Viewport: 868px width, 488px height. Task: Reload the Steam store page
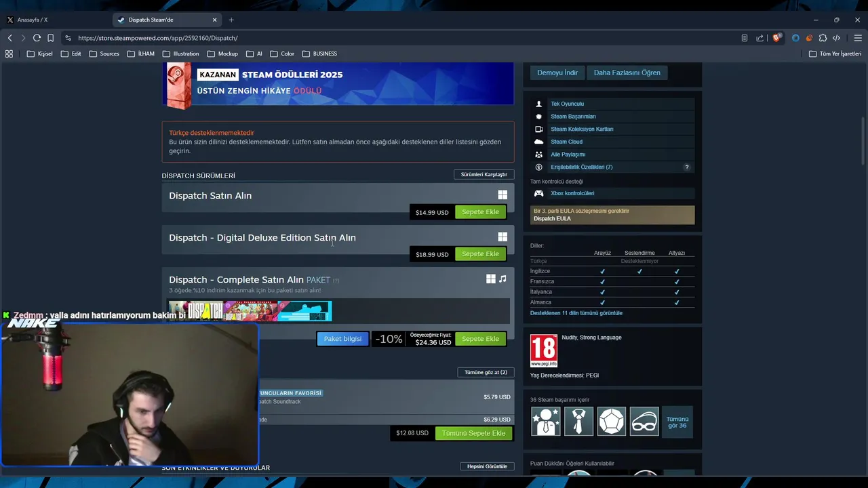(37, 38)
